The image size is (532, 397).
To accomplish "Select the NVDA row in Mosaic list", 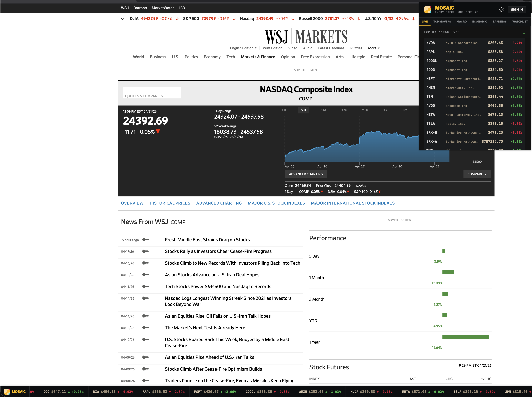I will (474, 43).
